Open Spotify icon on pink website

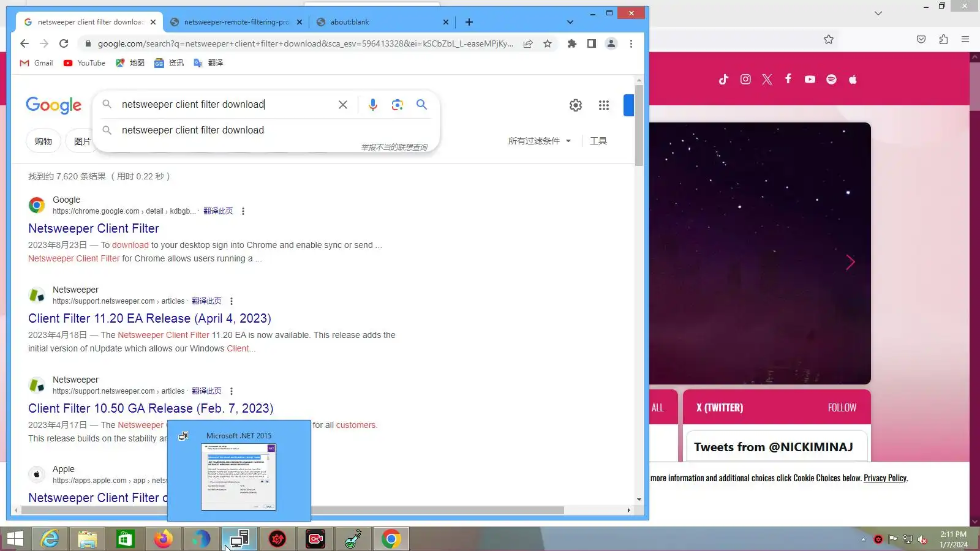(x=831, y=79)
